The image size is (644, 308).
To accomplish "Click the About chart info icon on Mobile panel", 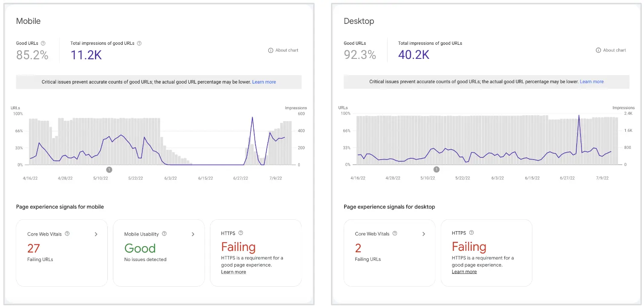I will point(271,50).
